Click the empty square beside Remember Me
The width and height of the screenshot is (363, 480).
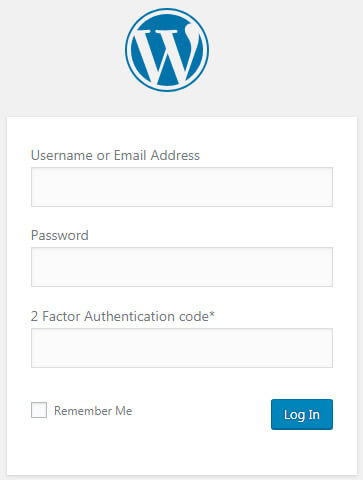tap(39, 410)
